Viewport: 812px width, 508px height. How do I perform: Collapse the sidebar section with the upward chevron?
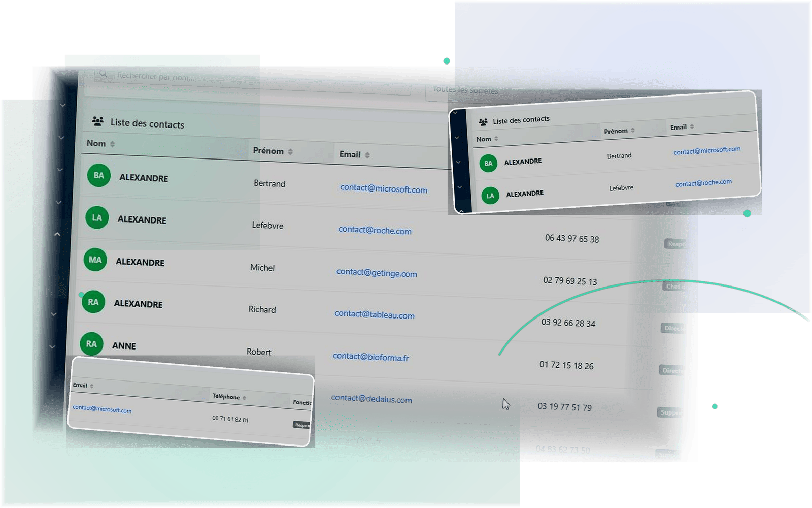(x=57, y=234)
